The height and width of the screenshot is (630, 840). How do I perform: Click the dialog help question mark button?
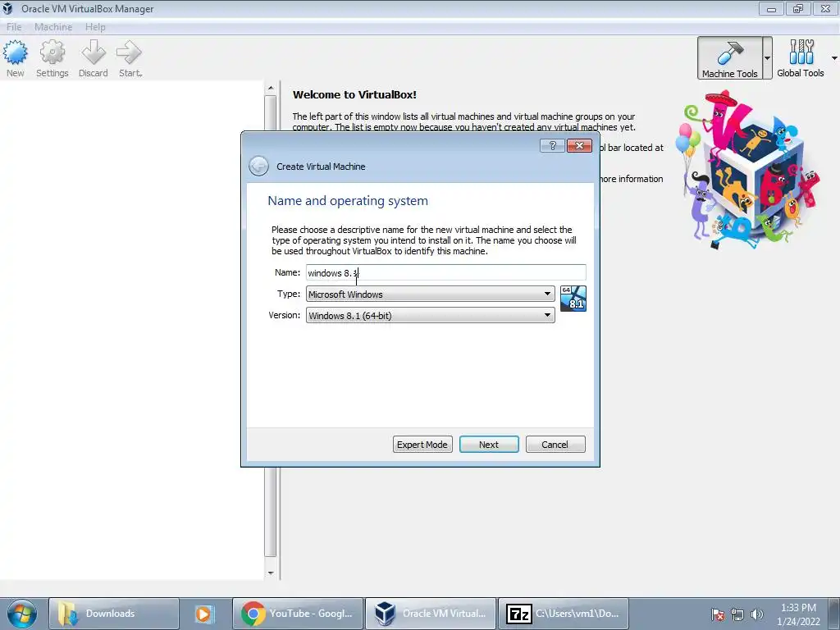[552, 146]
